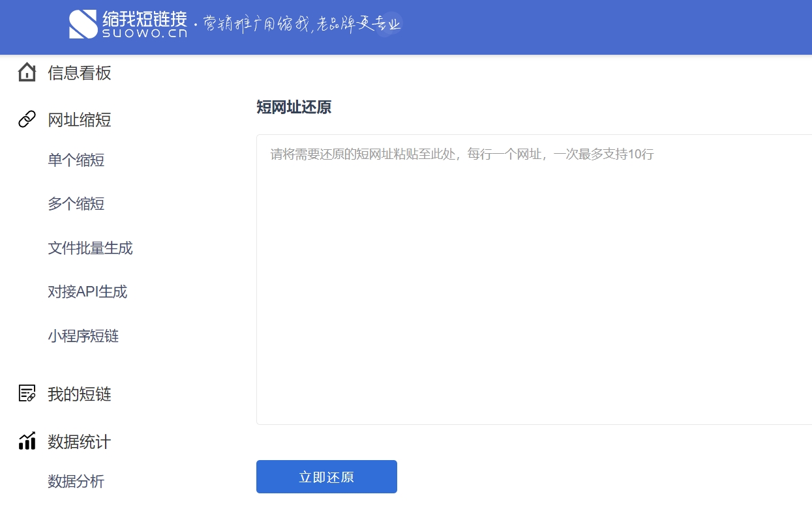Expand the 数据统计 menu section

tap(79, 442)
